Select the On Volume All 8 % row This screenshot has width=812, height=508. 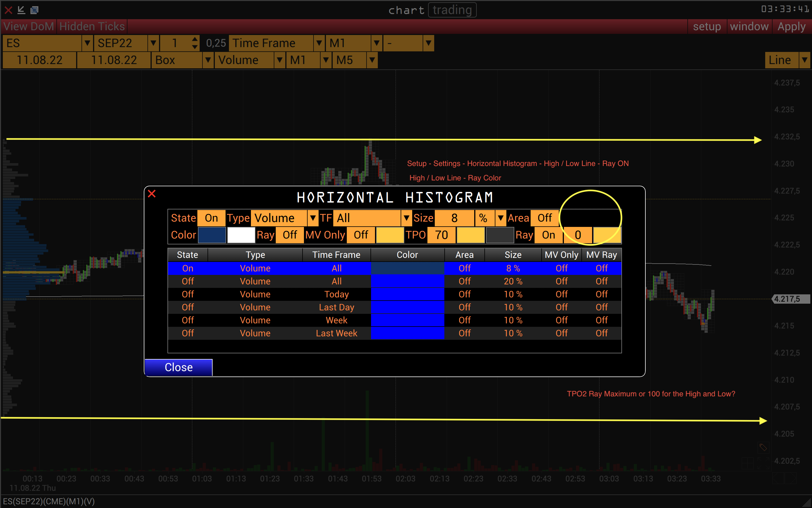tap(395, 268)
